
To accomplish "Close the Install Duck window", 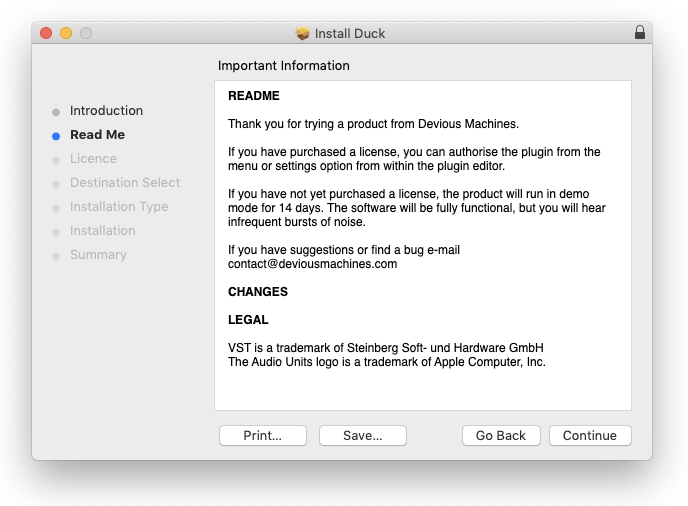I will 46,33.
